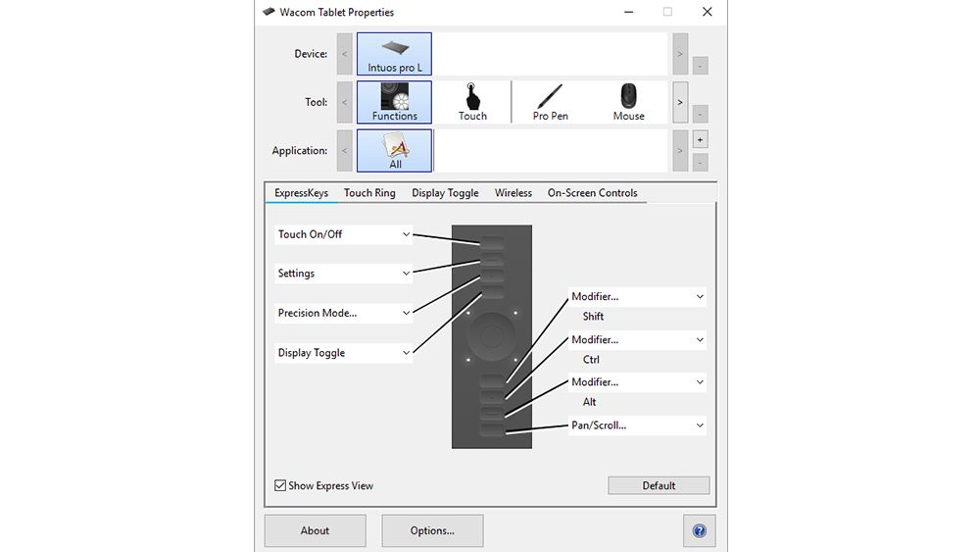Choose the Touch tool icon
This screenshot has width=980, height=552.
coord(472,103)
